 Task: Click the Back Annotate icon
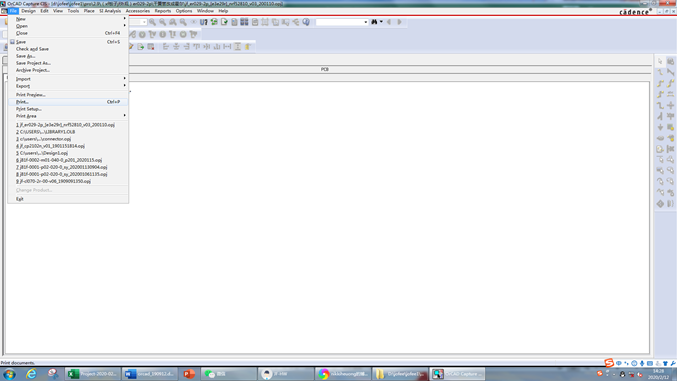point(214,22)
